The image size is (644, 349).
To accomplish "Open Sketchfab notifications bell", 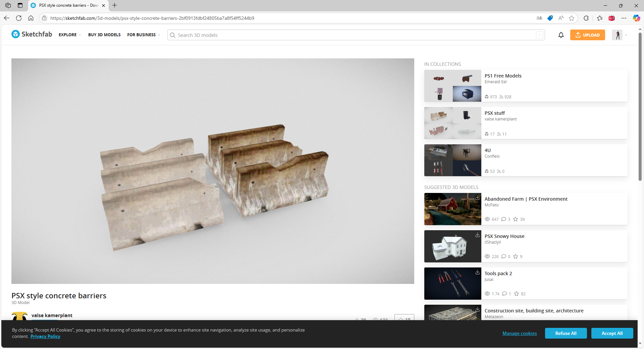I will (561, 35).
